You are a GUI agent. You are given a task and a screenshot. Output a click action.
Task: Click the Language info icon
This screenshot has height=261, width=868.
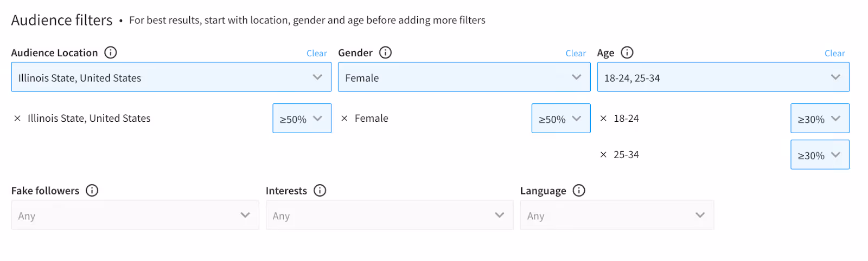click(579, 191)
